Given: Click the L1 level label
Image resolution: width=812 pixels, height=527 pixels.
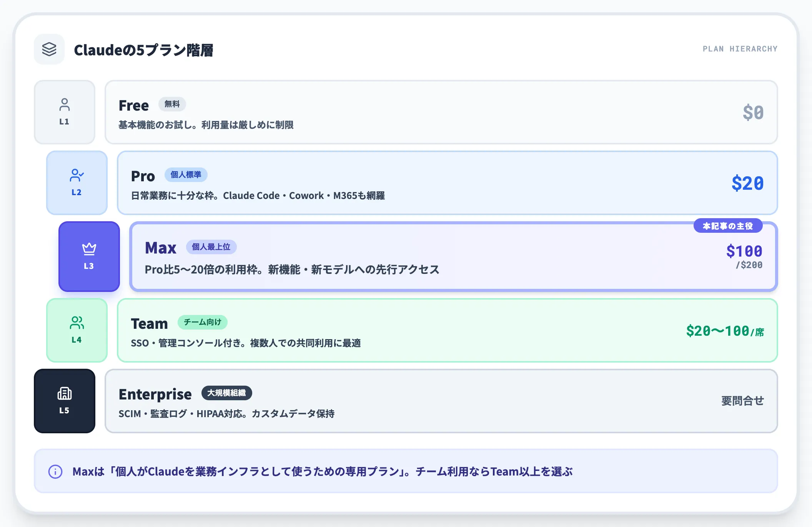Looking at the screenshot, I should (64, 122).
